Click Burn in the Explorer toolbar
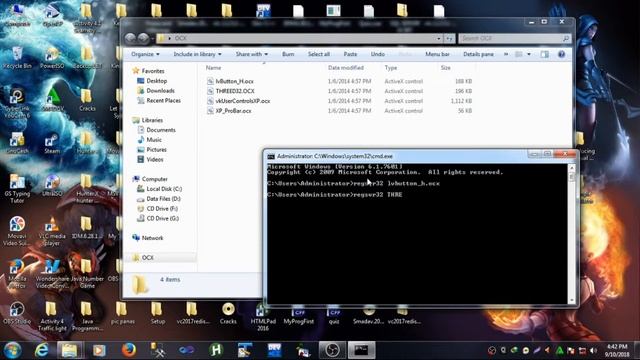The width and height of the screenshot is (640, 360). point(288,54)
